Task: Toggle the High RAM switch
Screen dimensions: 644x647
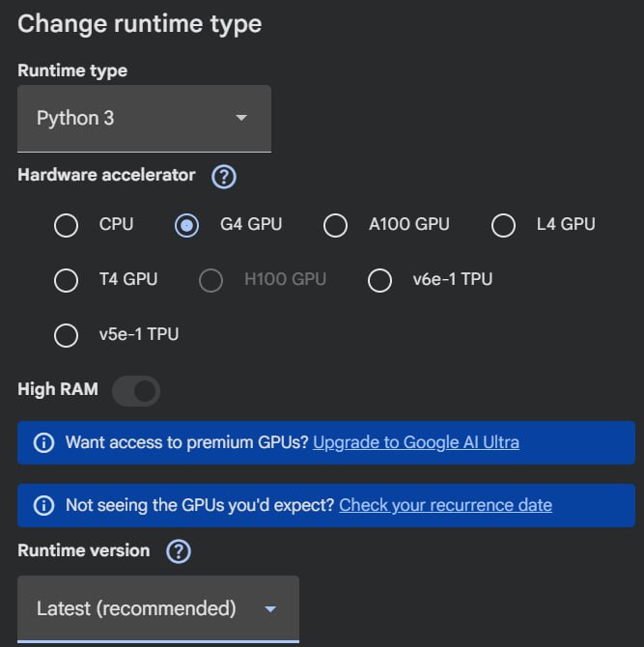Action: click(x=136, y=390)
